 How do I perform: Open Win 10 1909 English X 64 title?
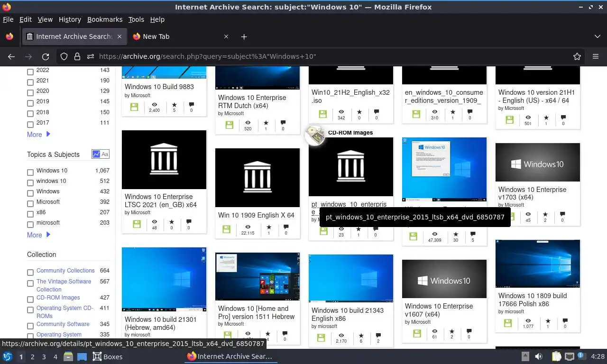click(x=256, y=215)
